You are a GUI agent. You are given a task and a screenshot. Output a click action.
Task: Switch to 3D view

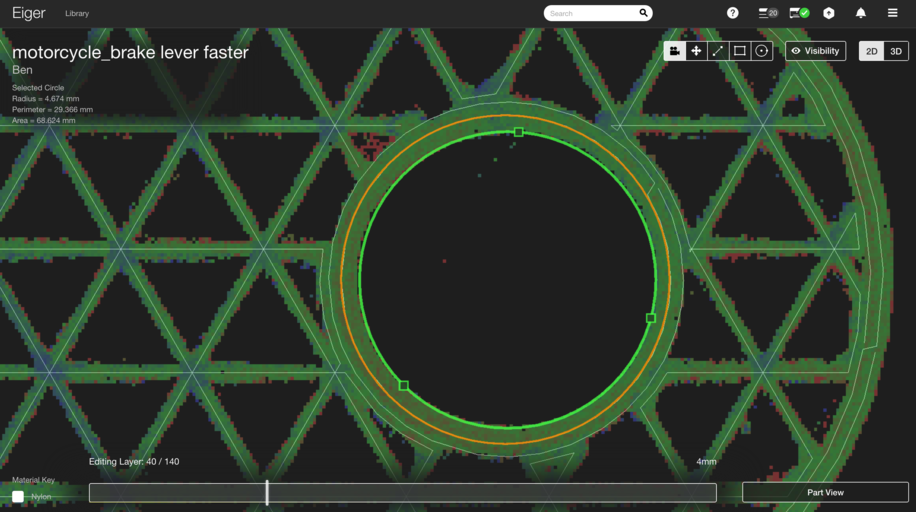coord(896,51)
